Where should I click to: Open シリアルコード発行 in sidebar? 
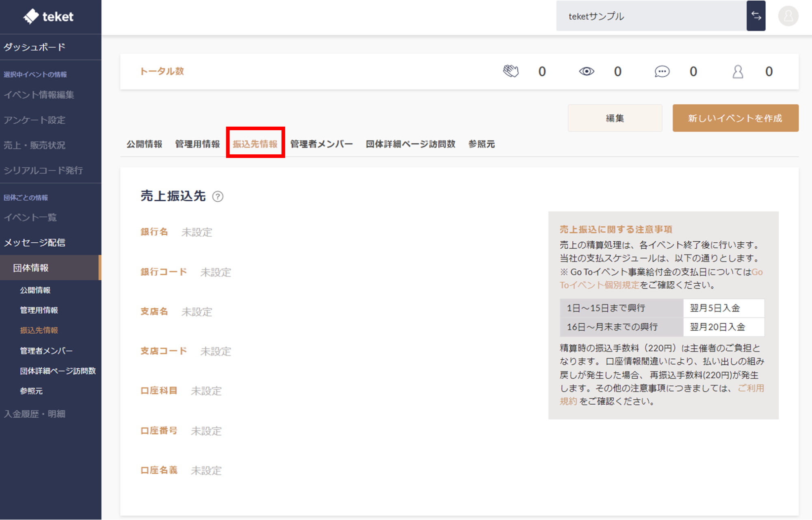[43, 170]
